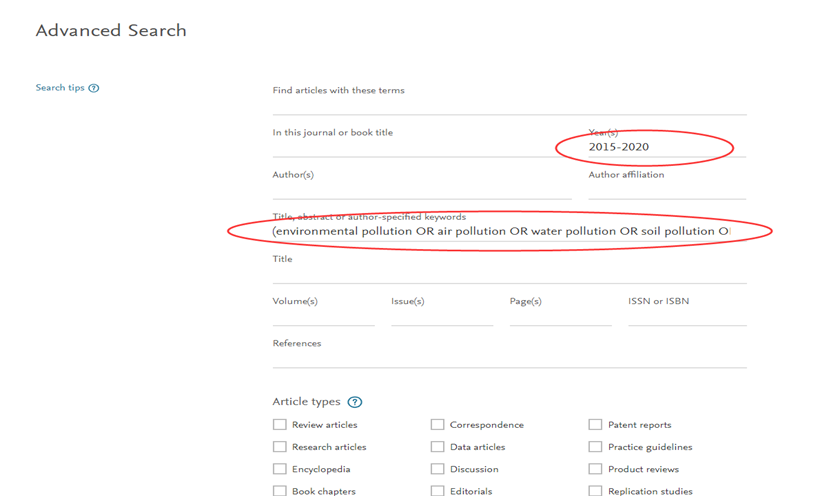Click the Year(s) field showing 2015-2020

click(667, 147)
